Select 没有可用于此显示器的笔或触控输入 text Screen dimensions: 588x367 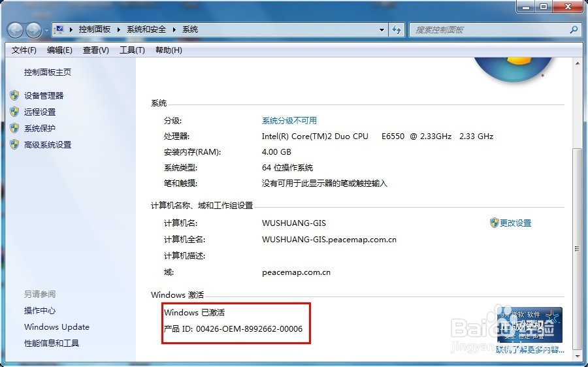pos(324,183)
